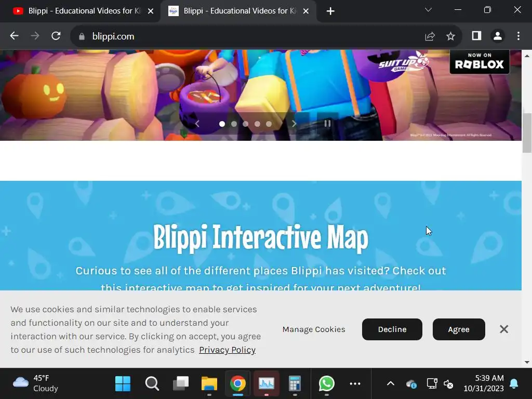Open the notifications bell
The image size is (532, 399).
coord(514,384)
